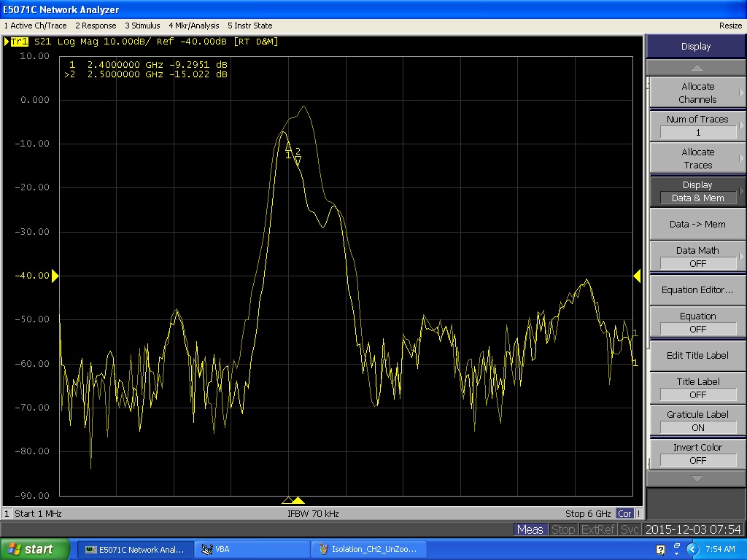Image resolution: width=747 pixels, height=560 pixels.
Task: Click the ExtRef status indicator
Action: click(598, 529)
